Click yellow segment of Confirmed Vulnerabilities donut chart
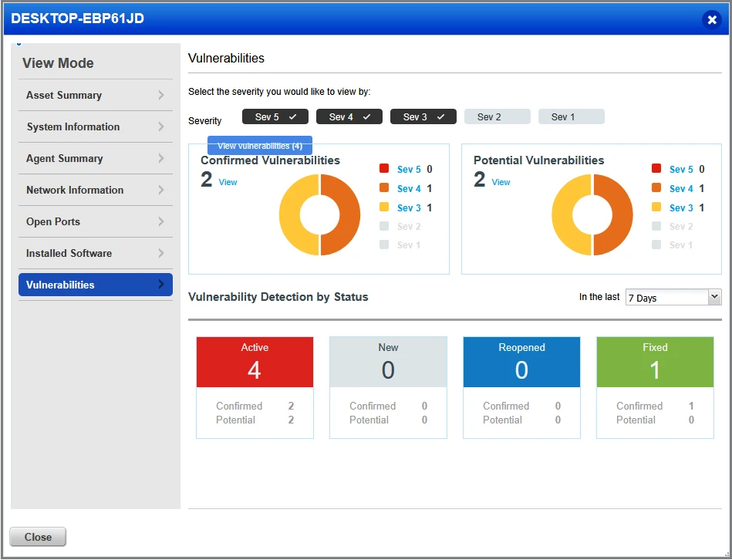The width and height of the screenshot is (732, 560). pyautogui.click(x=289, y=214)
